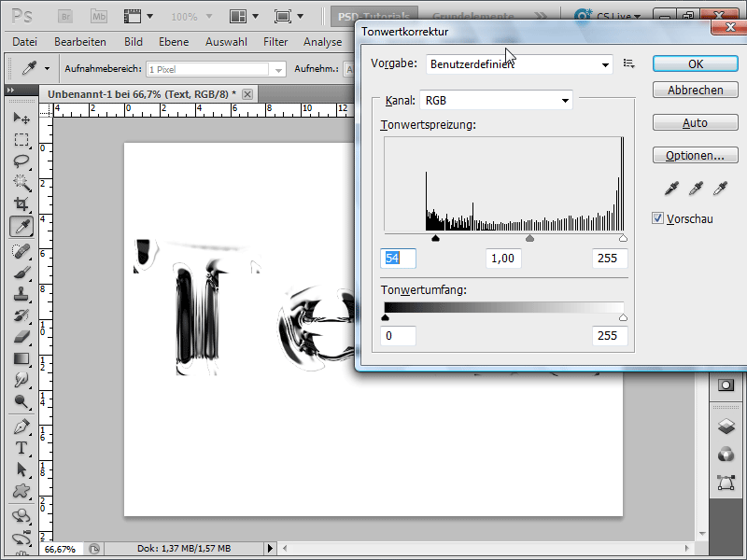Open the status bar info flyout arrow

(270, 549)
